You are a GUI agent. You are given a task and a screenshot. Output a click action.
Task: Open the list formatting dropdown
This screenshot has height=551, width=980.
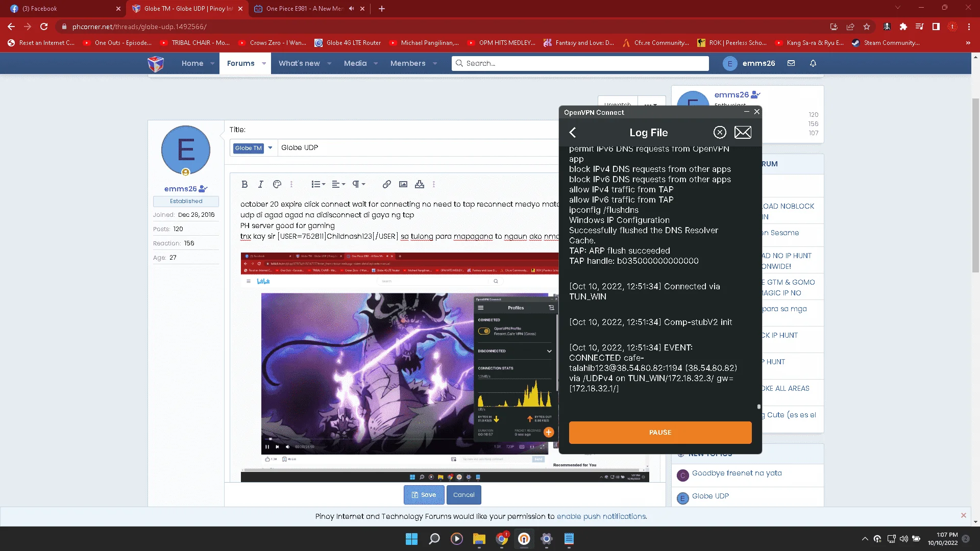point(318,184)
